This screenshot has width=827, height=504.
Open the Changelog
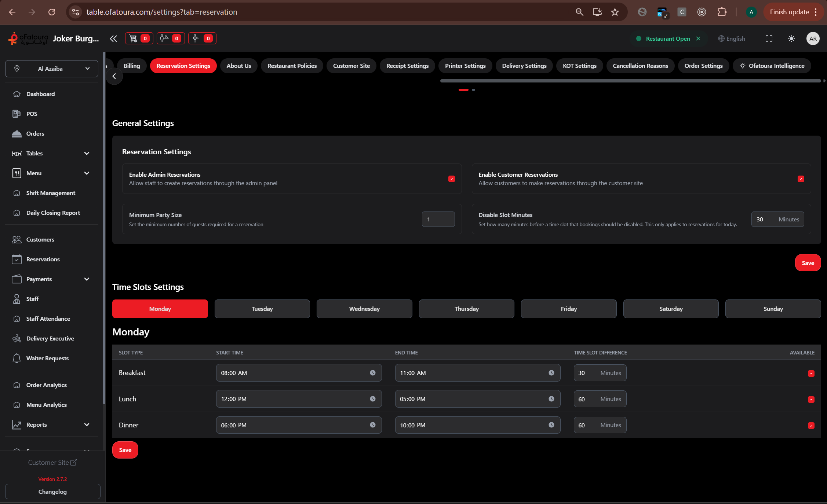(x=52, y=492)
